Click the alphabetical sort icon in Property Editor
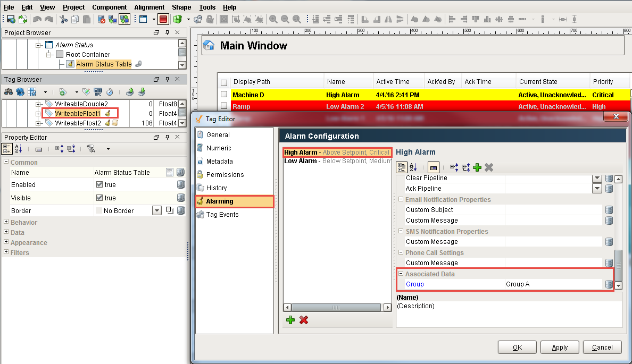Screen dimensions: 632x364 pyautogui.click(x=19, y=149)
